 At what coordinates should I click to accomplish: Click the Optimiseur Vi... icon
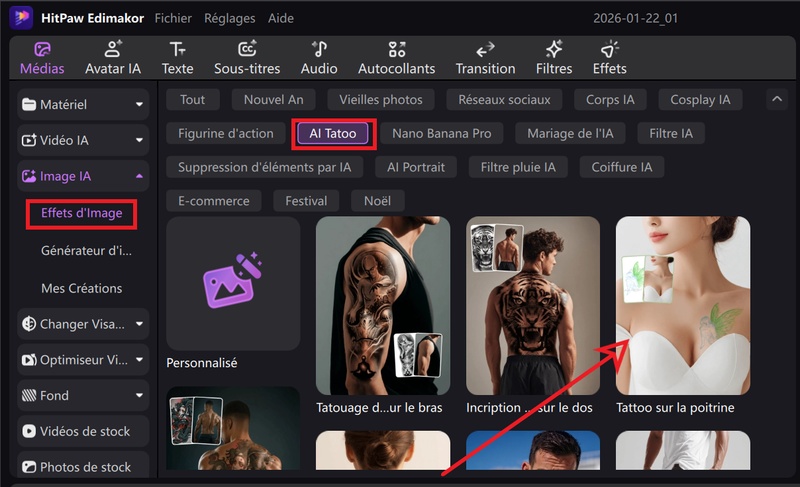(29, 360)
